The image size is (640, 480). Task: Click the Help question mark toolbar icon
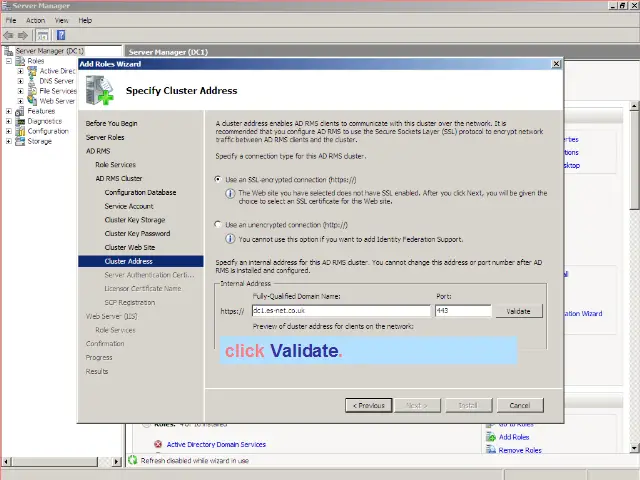[x=61, y=36]
